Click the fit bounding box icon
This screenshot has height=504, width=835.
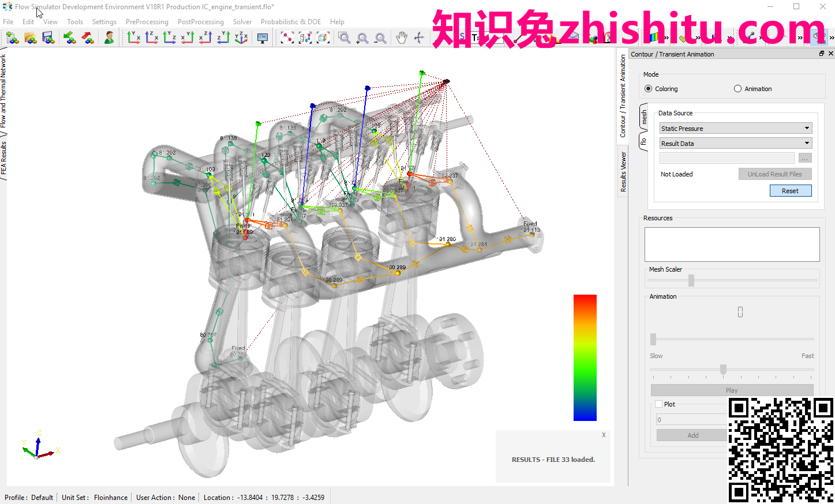[323, 38]
